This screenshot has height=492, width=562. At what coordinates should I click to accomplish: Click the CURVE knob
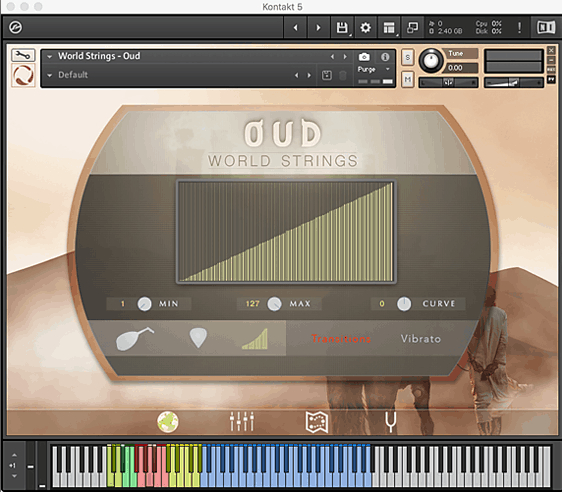tap(404, 304)
